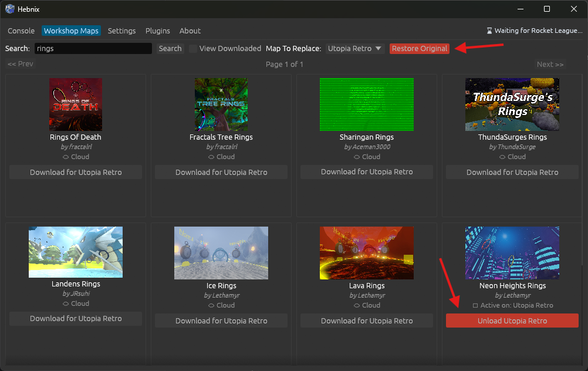
Task: Download Rings Of Death for Utopia Retro
Action: click(x=76, y=172)
